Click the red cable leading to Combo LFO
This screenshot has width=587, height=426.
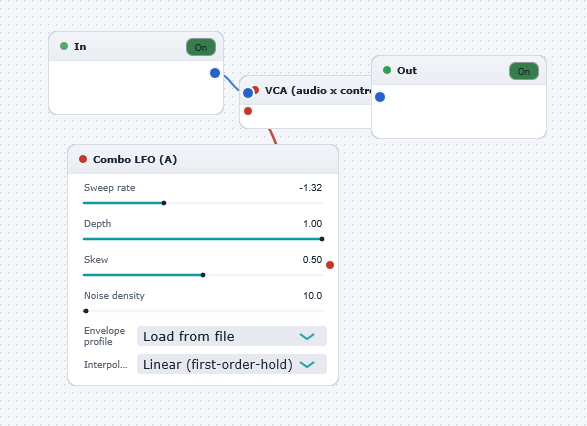pyautogui.click(x=273, y=137)
